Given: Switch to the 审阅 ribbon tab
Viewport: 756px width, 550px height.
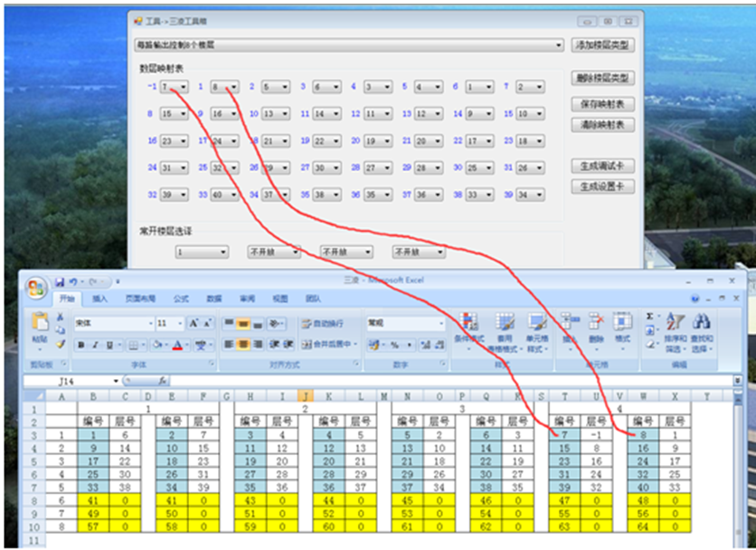Looking at the screenshot, I should click(248, 299).
